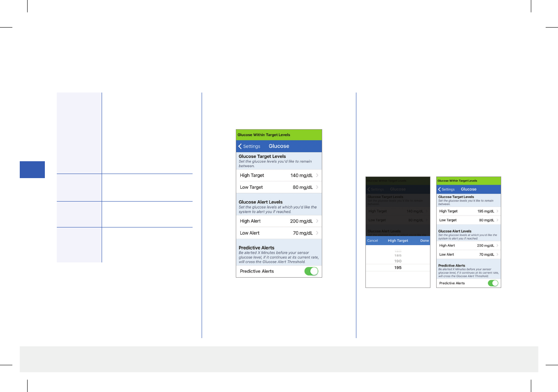Viewport: 558px width, 392px height.
Task: Select value 185 in the picker
Action: 398,255
